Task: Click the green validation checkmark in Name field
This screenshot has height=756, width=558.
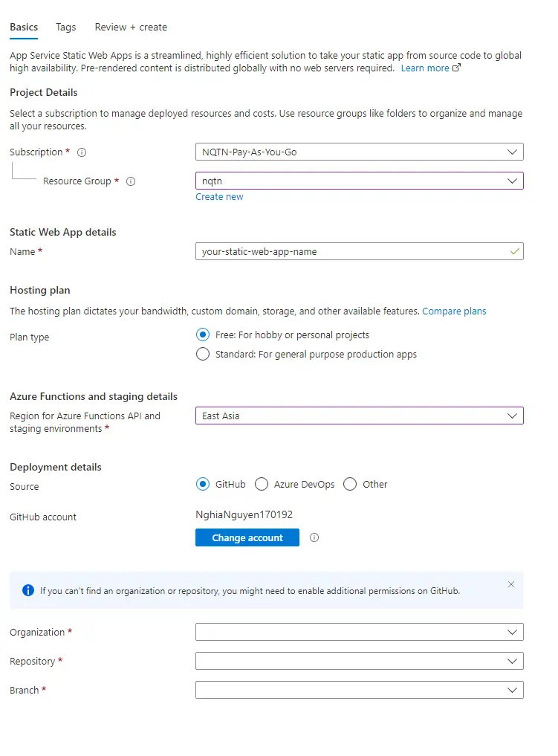Action: pyautogui.click(x=513, y=251)
